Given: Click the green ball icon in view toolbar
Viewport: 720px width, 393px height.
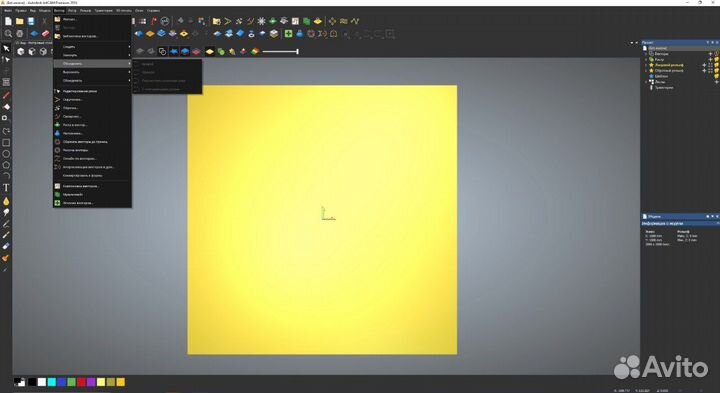Looking at the screenshot, I should 221,51.
